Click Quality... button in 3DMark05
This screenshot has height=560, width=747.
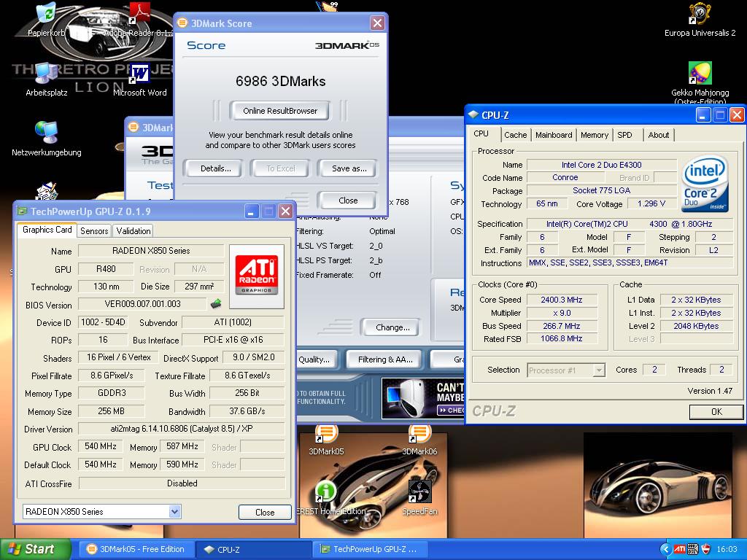coord(315,359)
